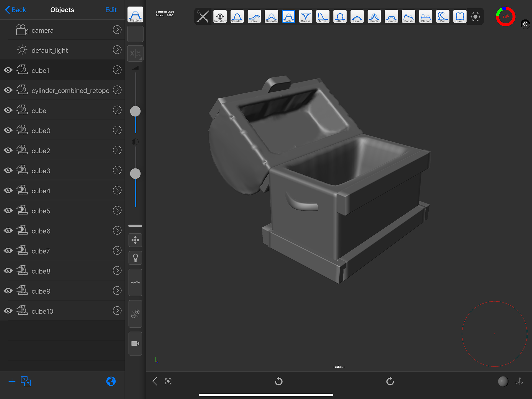Choose the Pinch sculpting tool
The height and width of the screenshot is (399, 532).
click(374, 17)
